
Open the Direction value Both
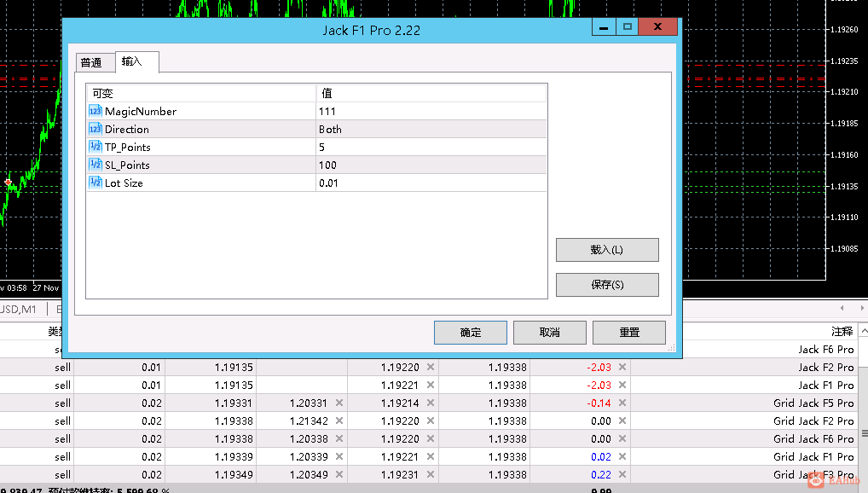(x=431, y=129)
